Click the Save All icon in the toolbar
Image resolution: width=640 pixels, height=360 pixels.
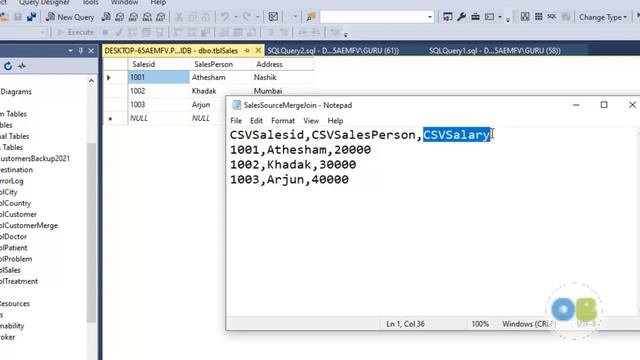(31, 17)
